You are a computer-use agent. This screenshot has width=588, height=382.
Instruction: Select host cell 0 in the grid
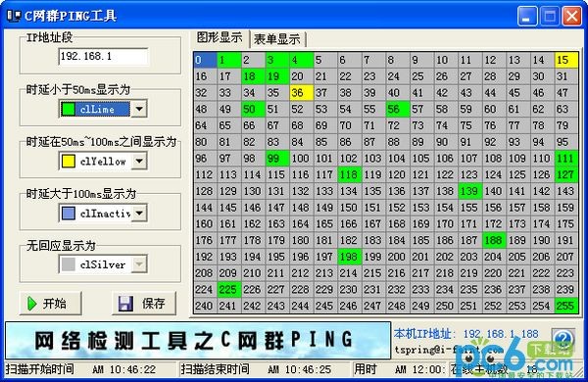pos(205,60)
